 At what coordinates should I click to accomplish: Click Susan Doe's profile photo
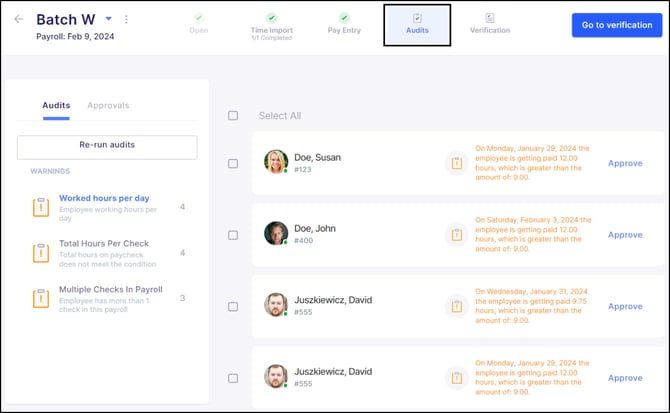coord(276,161)
